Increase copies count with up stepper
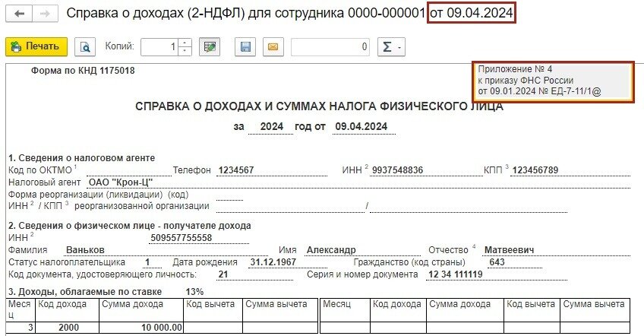 (185, 43)
